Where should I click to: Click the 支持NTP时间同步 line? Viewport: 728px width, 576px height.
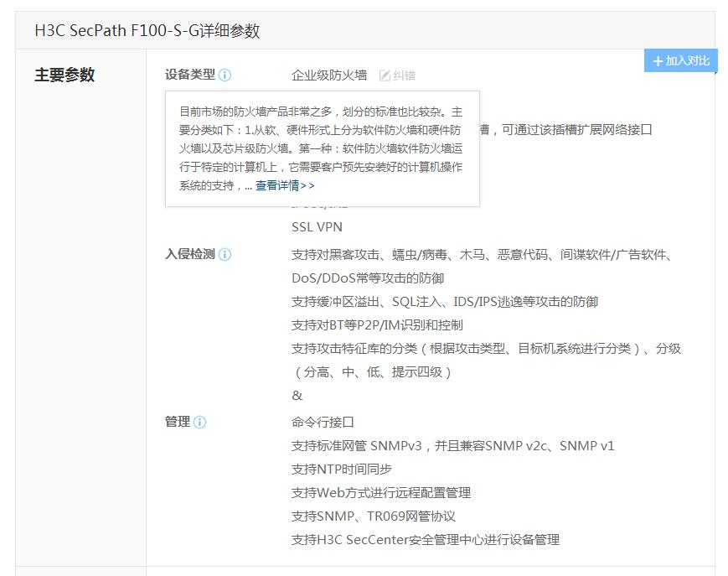pos(342,470)
